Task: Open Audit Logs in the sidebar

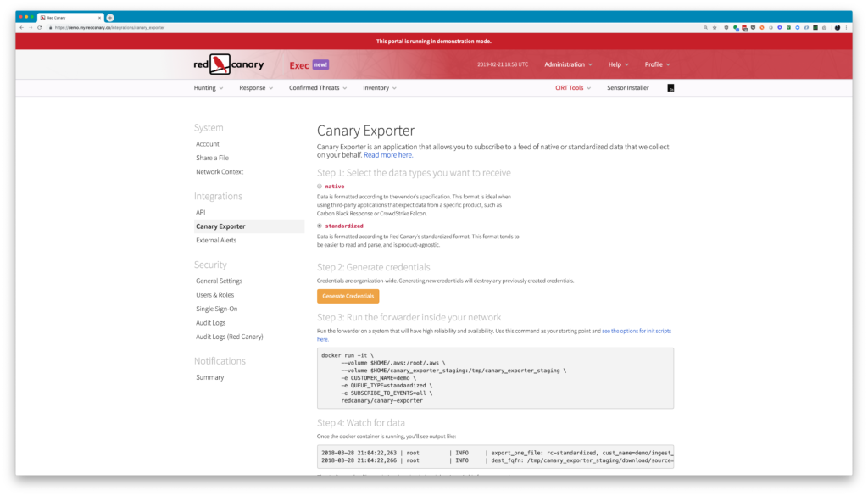Action: pyautogui.click(x=212, y=323)
